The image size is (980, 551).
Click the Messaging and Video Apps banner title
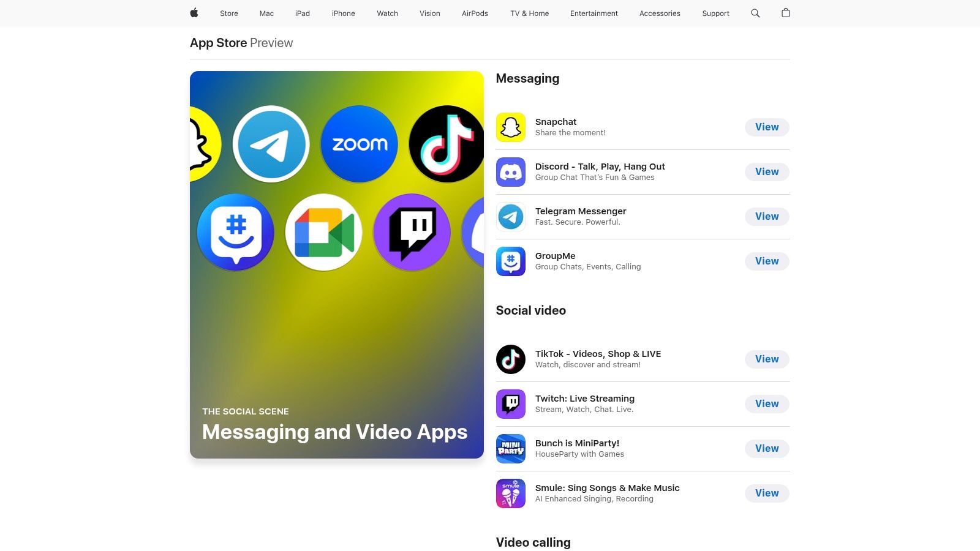(x=335, y=432)
